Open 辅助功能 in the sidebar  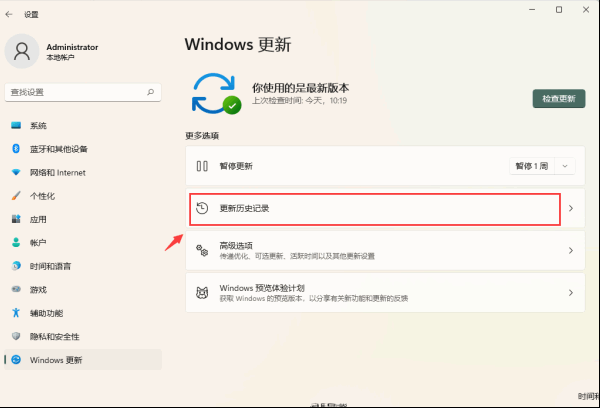[x=83, y=313]
